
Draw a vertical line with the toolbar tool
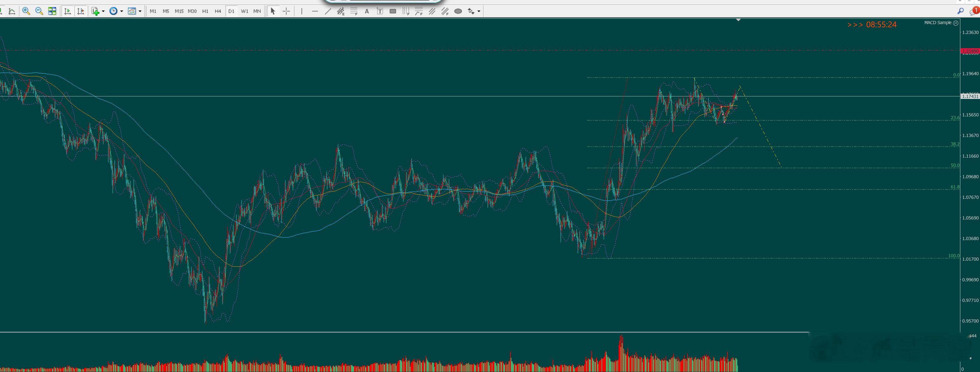[x=302, y=11]
